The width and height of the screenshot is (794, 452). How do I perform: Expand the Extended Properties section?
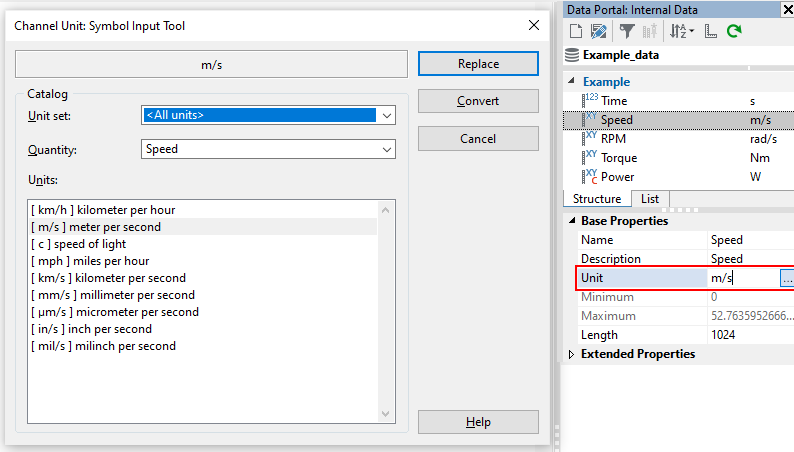point(572,354)
